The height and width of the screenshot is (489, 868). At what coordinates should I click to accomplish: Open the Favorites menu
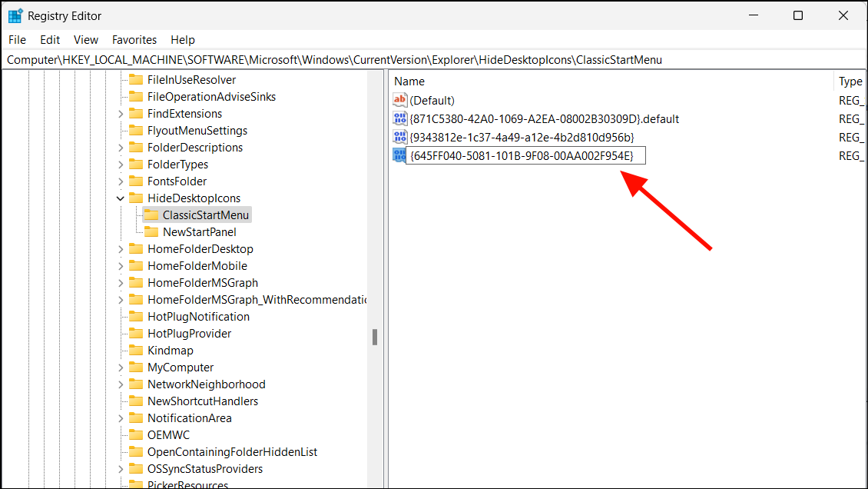pos(134,40)
